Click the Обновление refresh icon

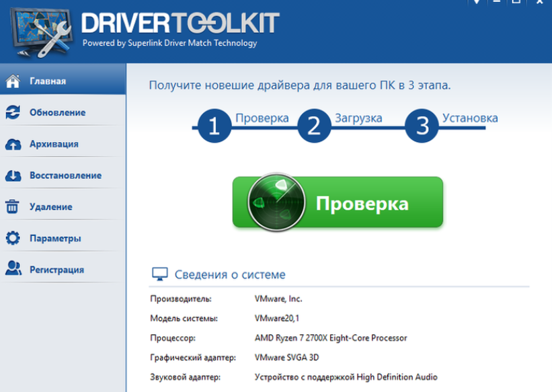click(12, 112)
